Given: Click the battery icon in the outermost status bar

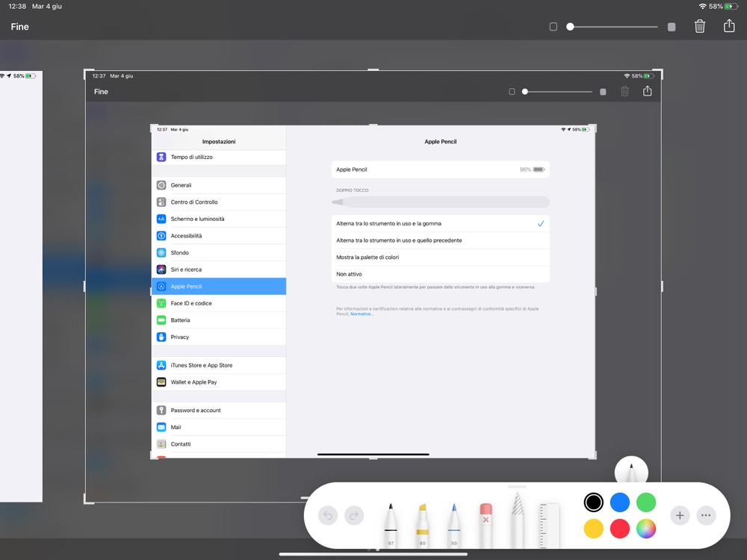Looking at the screenshot, I should [731, 6].
